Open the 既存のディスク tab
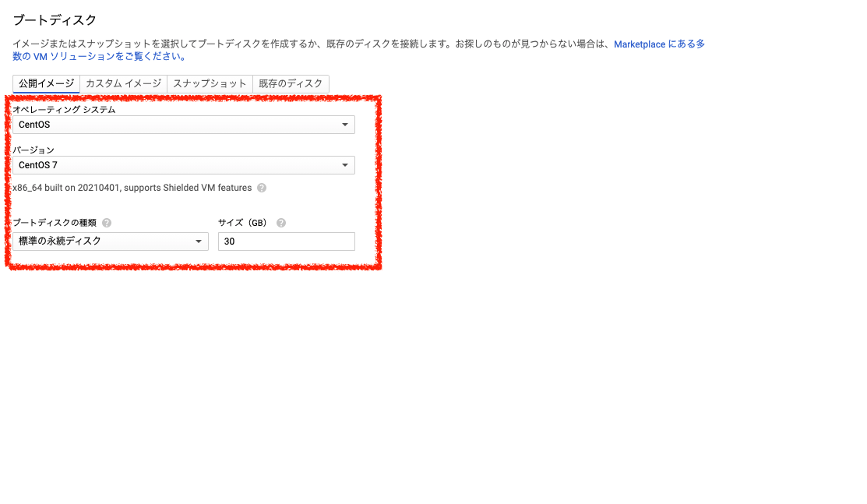 (291, 83)
